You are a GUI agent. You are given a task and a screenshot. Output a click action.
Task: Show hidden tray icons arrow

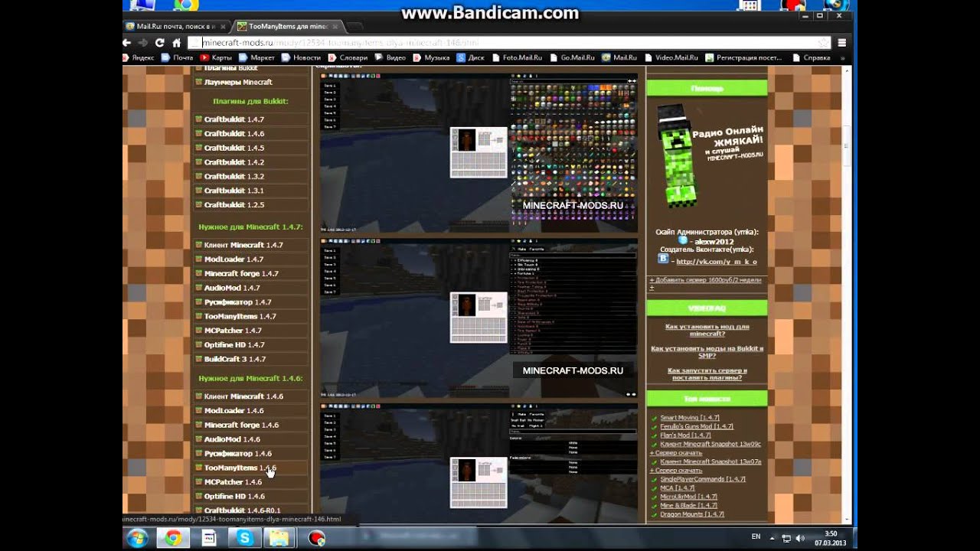(x=772, y=538)
